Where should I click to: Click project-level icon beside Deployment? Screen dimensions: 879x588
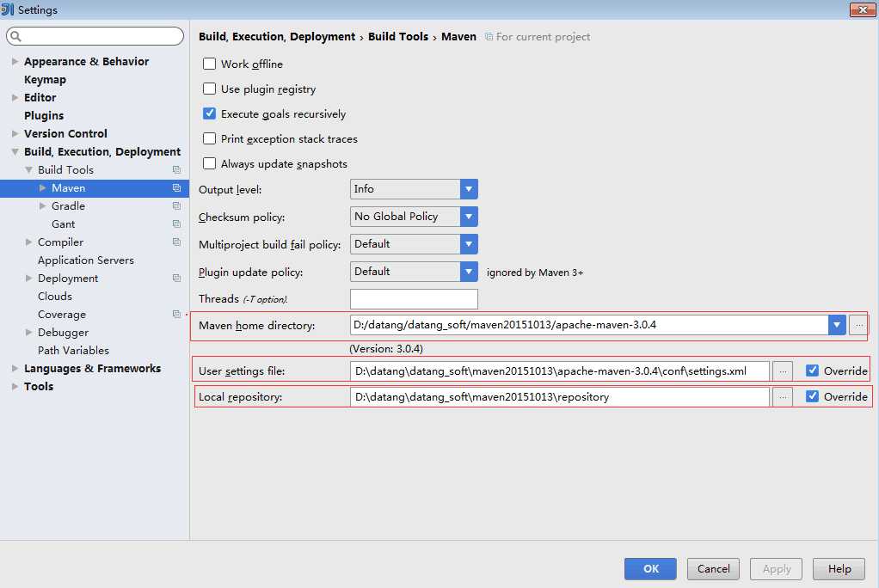coord(176,278)
